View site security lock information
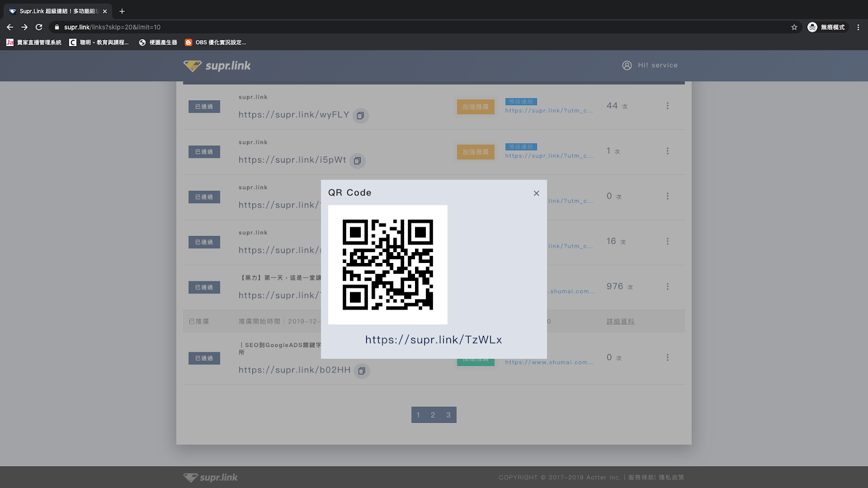Screen dimensions: 868x488 coord(57,27)
